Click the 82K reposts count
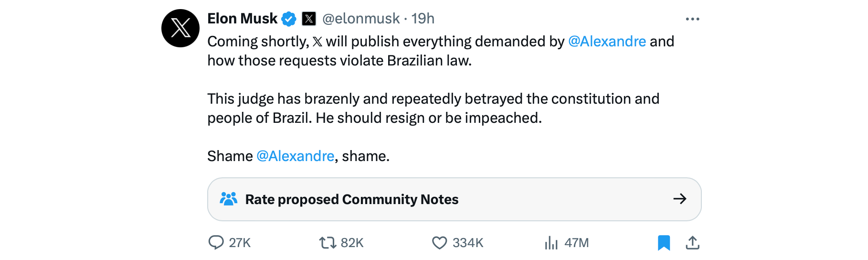Viewport: 868px width, 260px height. [x=352, y=243]
